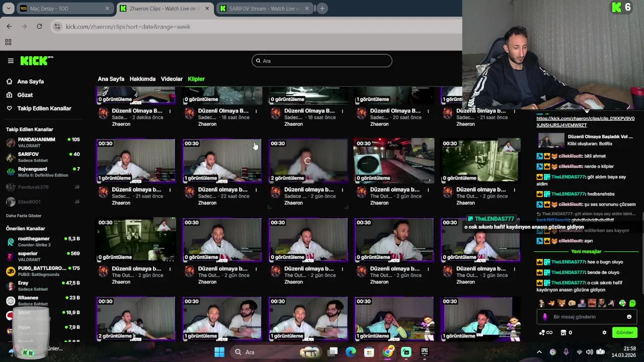
Task: Open Microsoft Store from the taskbar
Action: 369,352
